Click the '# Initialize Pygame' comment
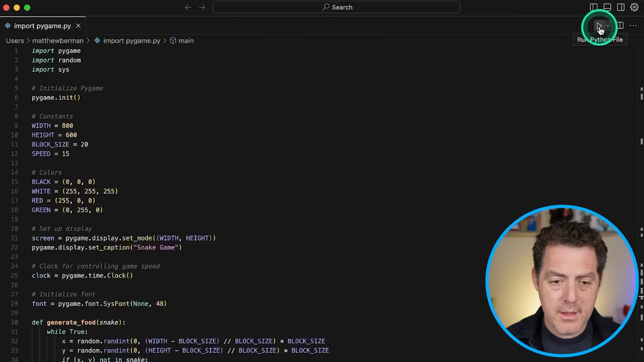 [68, 88]
